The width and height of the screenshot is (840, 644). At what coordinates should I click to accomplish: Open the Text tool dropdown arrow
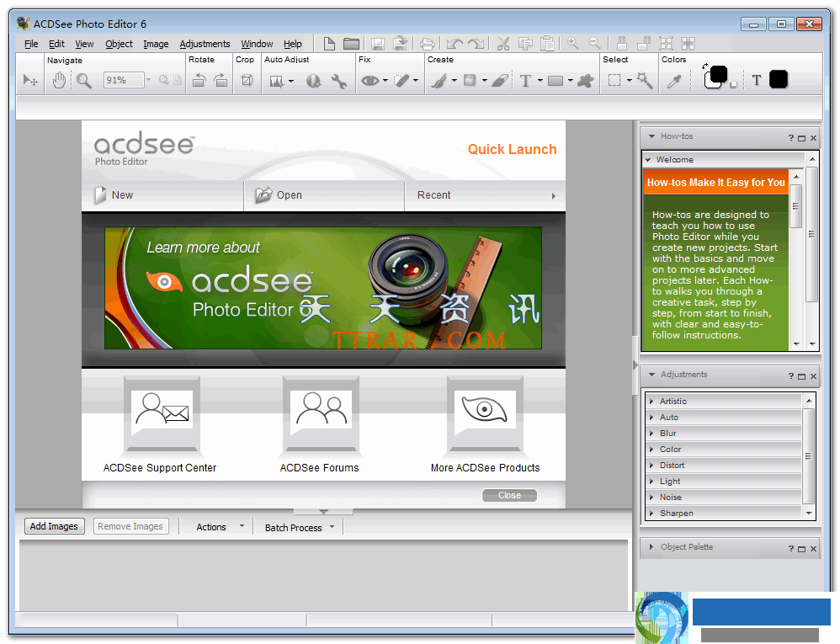[540, 80]
